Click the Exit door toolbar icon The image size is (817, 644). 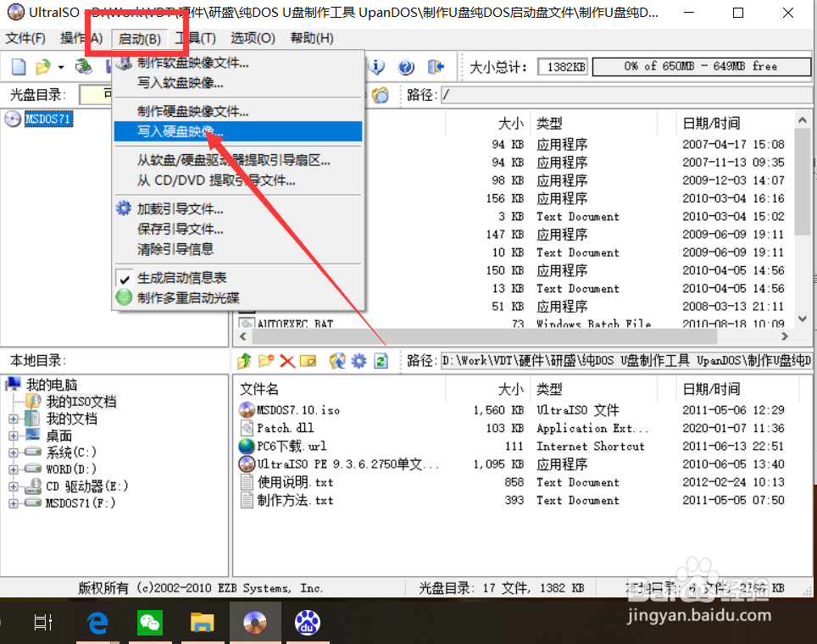pos(436,66)
